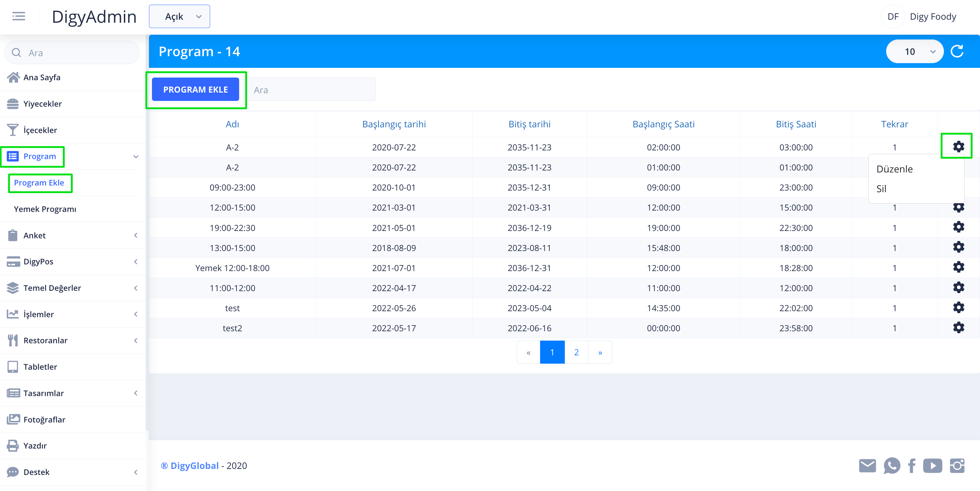Click the Instagram icon in the footer
This screenshot has height=491, width=980.
(957, 466)
